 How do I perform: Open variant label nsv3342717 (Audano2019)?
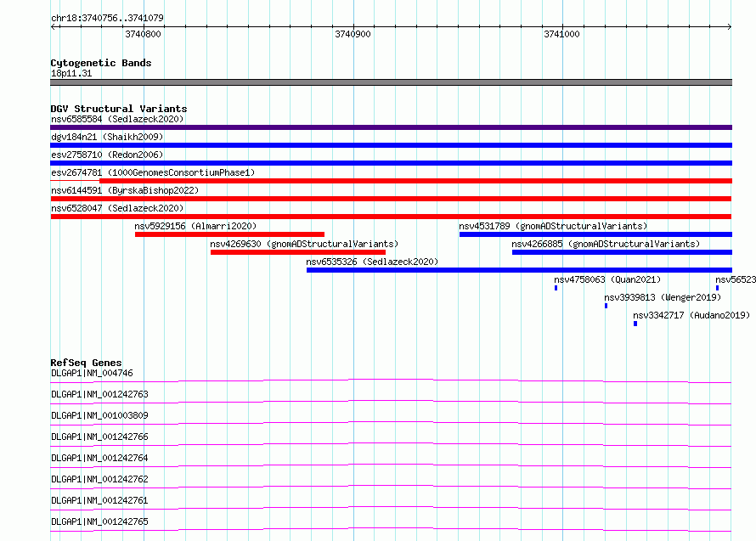click(x=691, y=315)
